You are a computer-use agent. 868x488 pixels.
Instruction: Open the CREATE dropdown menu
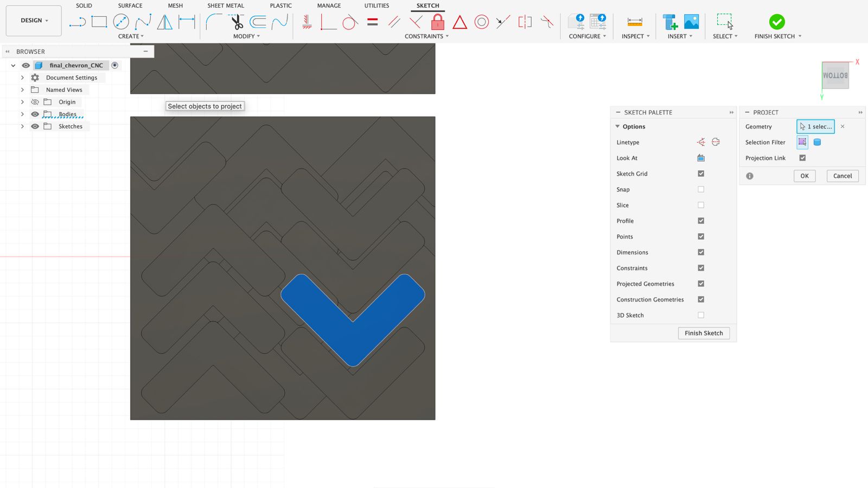coord(131,36)
